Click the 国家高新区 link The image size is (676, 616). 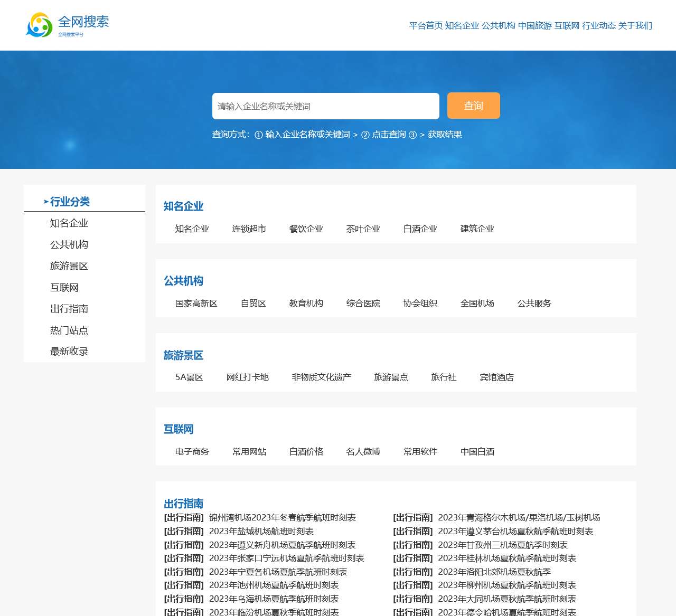coord(198,304)
